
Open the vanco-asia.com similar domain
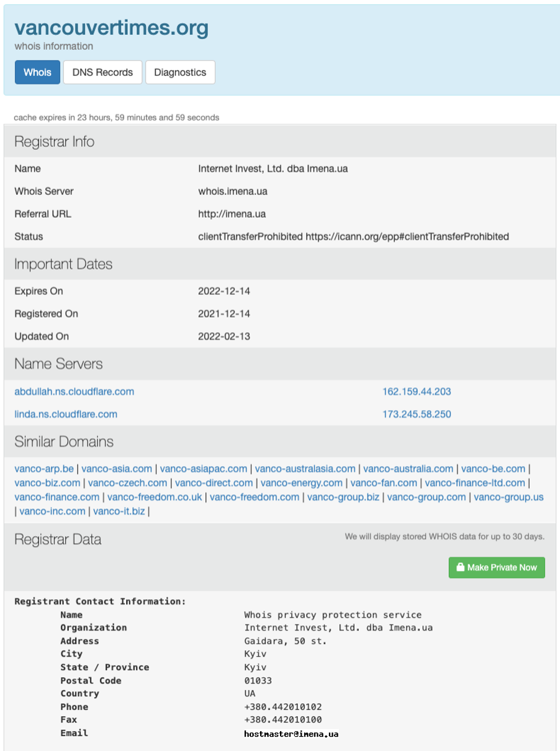[x=117, y=469]
